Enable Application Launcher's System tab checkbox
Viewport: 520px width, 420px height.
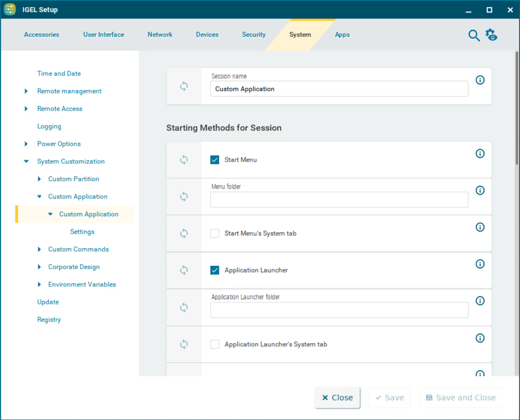pos(215,344)
